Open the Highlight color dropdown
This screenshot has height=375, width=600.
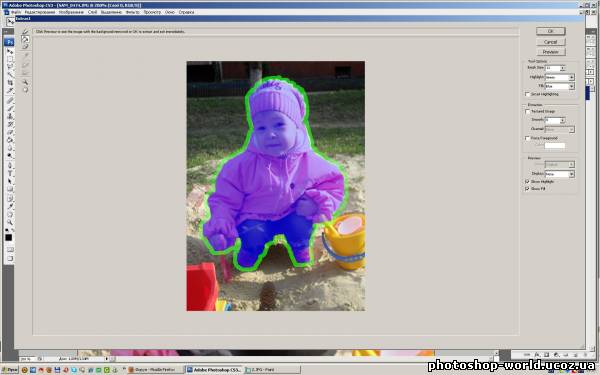coord(560,77)
